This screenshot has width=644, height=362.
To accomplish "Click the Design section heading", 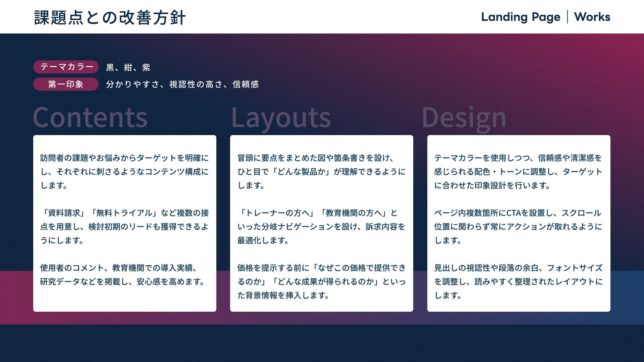I will tap(464, 118).
